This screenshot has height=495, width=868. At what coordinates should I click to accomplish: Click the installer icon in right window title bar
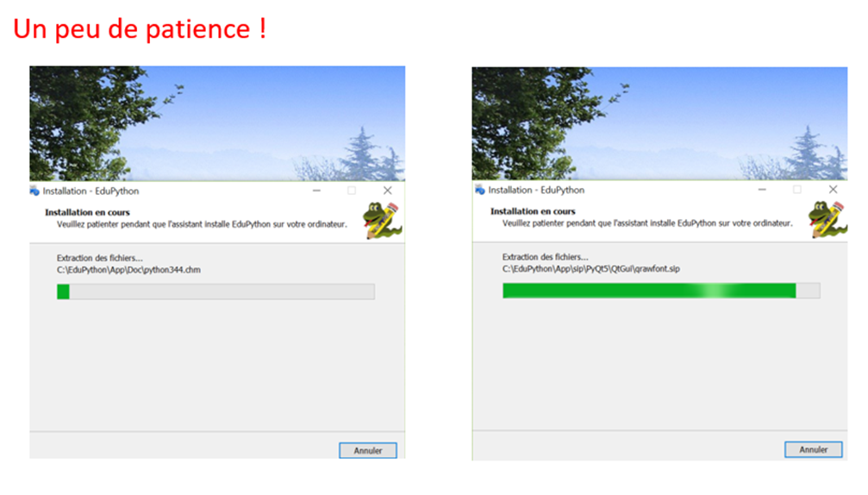point(480,190)
